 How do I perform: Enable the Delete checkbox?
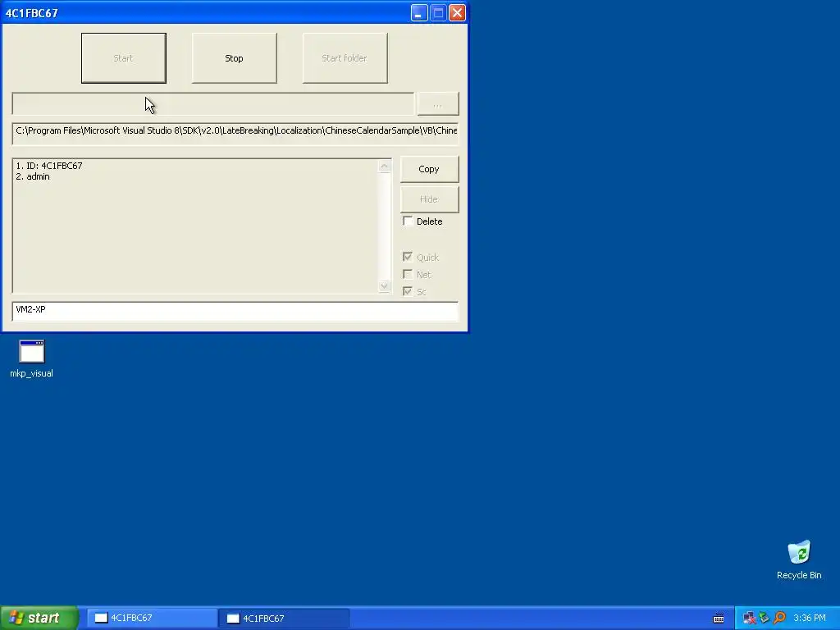coord(408,221)
